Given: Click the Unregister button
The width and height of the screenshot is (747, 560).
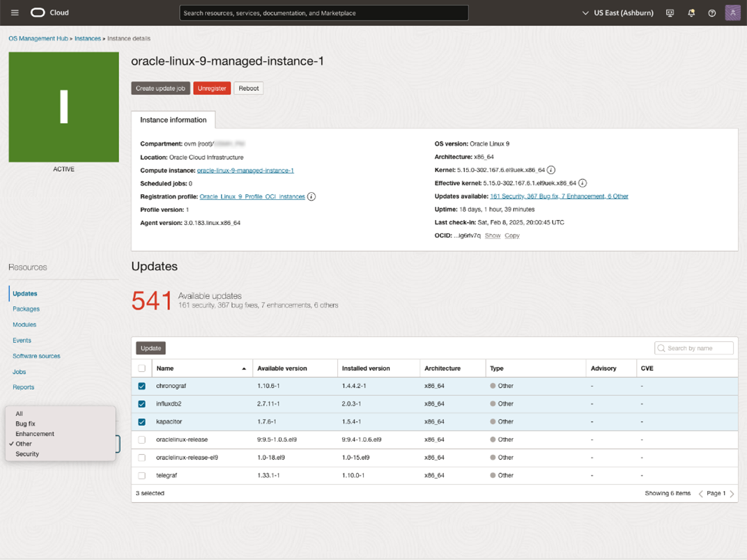Looking at the screenshot, I should [212, 88].
